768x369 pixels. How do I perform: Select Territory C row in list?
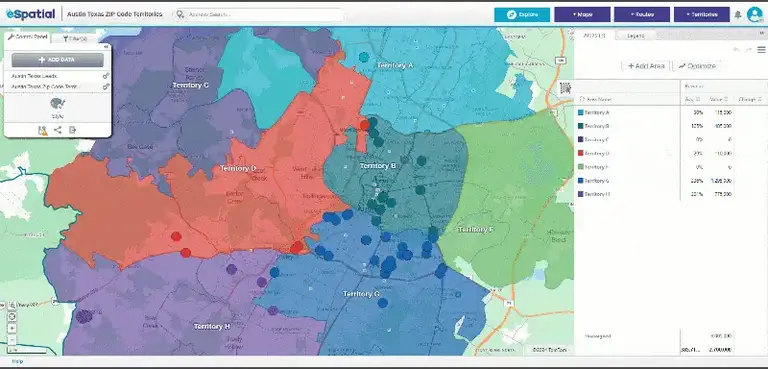tap(671, 140)
